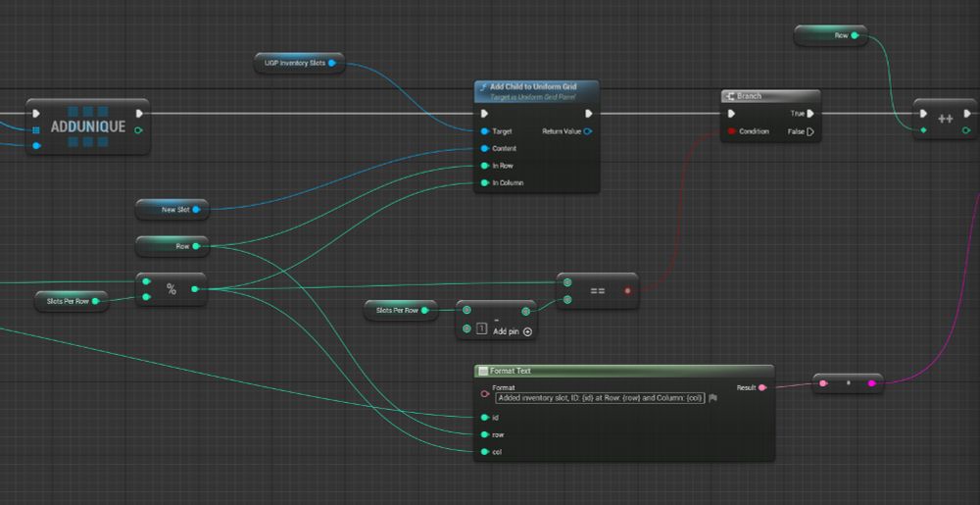Click the subtract node's output pin

click(525, 311)
